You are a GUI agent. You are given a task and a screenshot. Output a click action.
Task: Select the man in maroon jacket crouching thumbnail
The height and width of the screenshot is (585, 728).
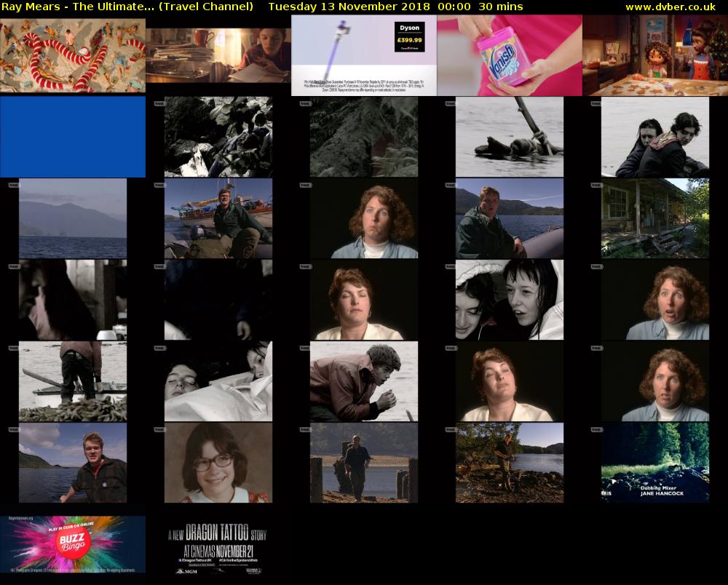pyautogui.click(x=364, y=381)
